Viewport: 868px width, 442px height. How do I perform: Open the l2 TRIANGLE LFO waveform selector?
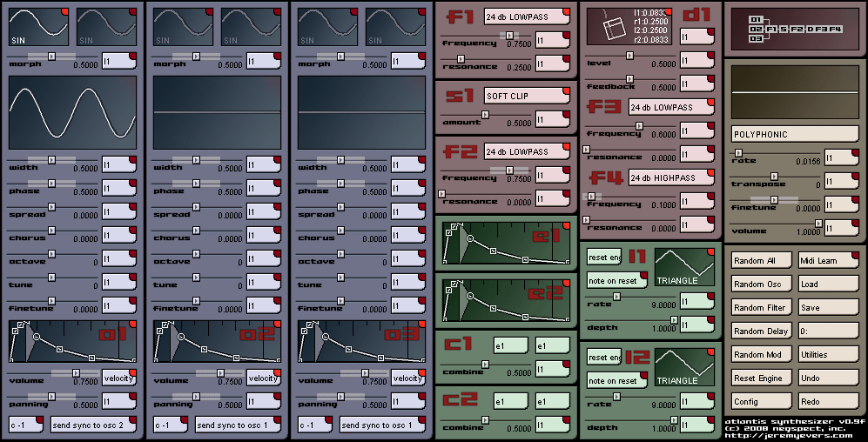(x=684, y=367)
